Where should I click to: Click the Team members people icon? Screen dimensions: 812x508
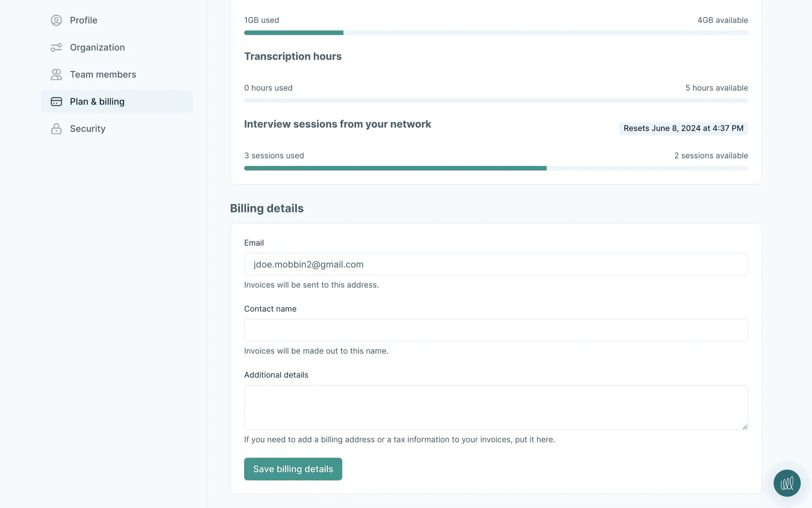click(56, 75)
